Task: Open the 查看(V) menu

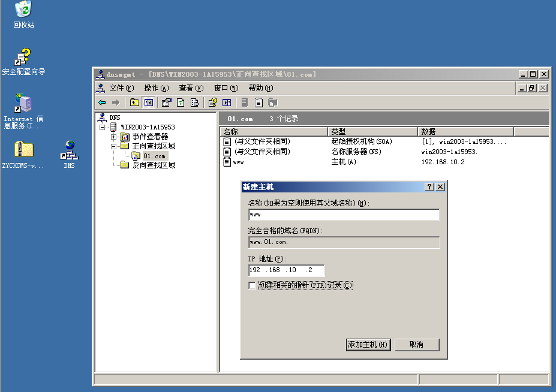Action: [191, 88]
